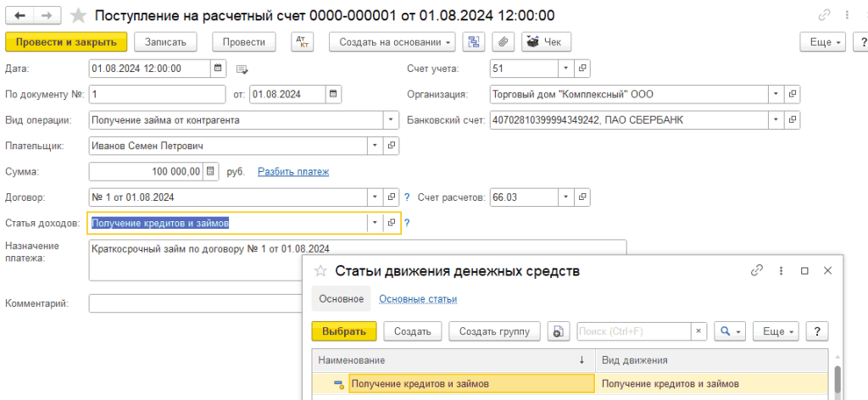Close the Статьи движения денежных средств window
This screenshot has width=868, height=400.
click(827, 270)
